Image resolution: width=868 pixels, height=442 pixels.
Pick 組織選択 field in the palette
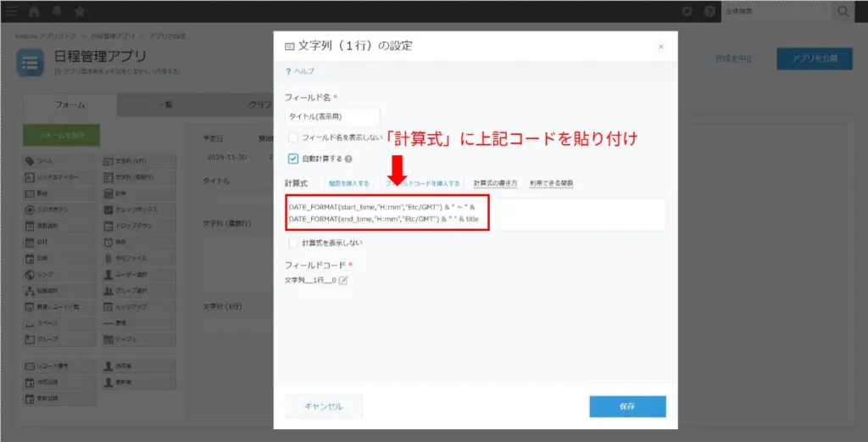tap(60, 291)
